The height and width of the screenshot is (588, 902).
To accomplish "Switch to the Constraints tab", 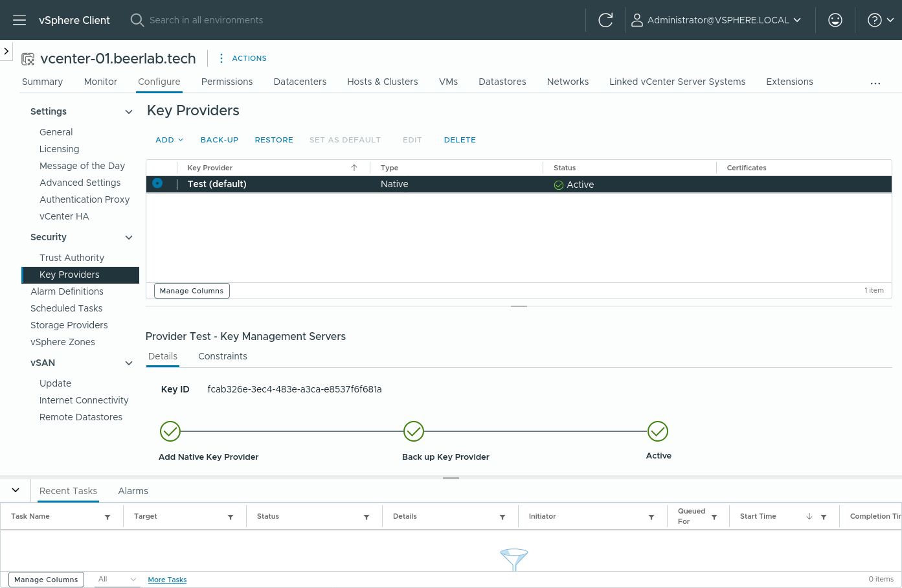I will [x=223, y=356].
